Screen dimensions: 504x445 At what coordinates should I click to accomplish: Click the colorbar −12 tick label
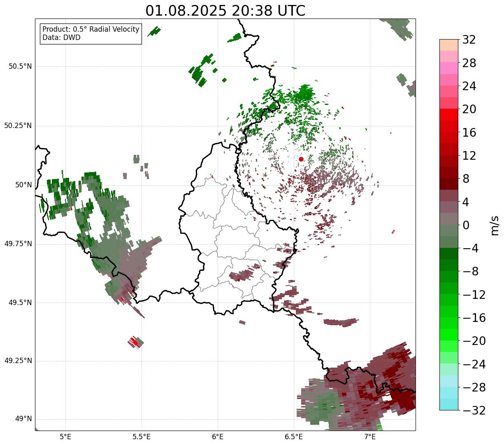(x=474, y=295)
